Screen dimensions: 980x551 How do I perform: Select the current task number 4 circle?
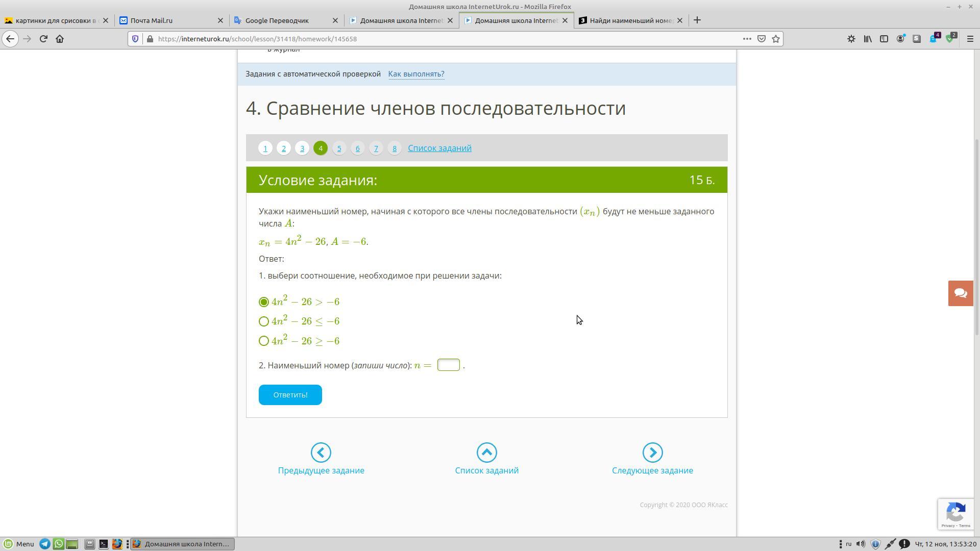[x=321, y=148]
